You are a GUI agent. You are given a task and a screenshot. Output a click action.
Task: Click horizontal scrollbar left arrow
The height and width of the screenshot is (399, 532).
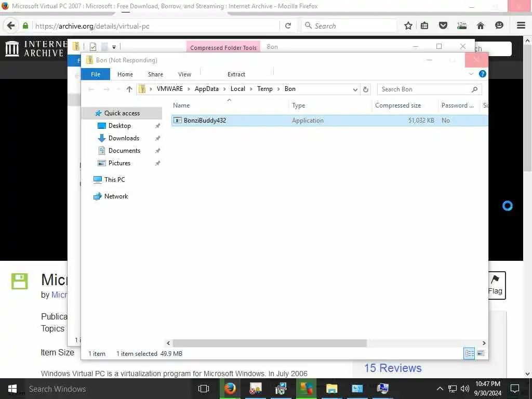(168, 343)
